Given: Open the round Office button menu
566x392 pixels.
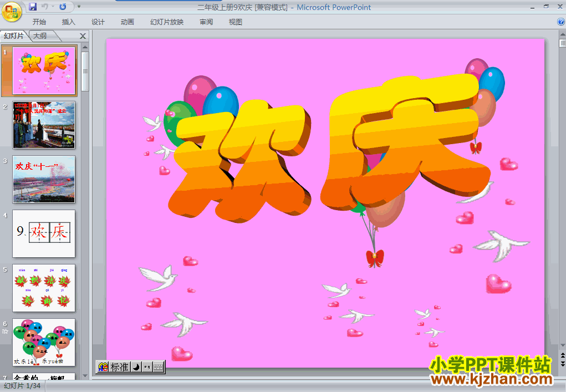Looking at the screenshot, I should tap(12, 12).
